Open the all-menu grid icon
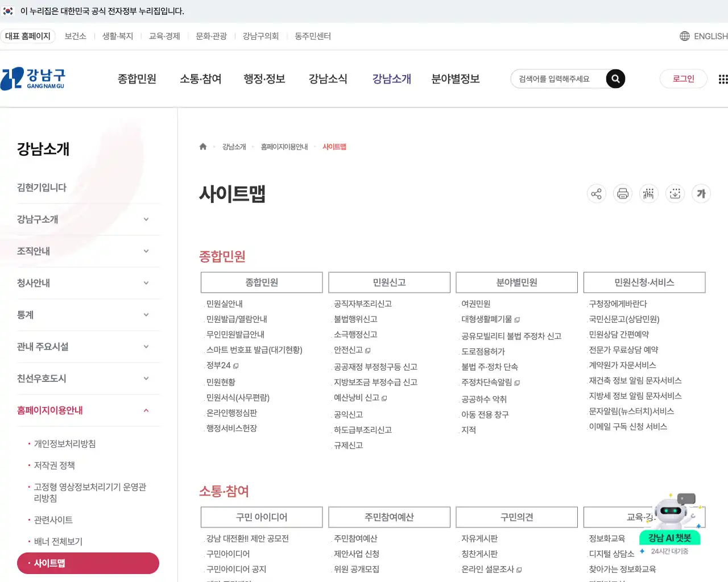 click(723, 79)
